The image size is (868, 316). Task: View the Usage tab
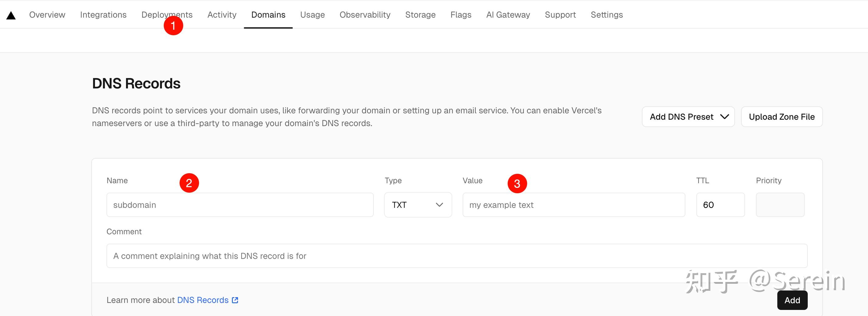point(312,15)
